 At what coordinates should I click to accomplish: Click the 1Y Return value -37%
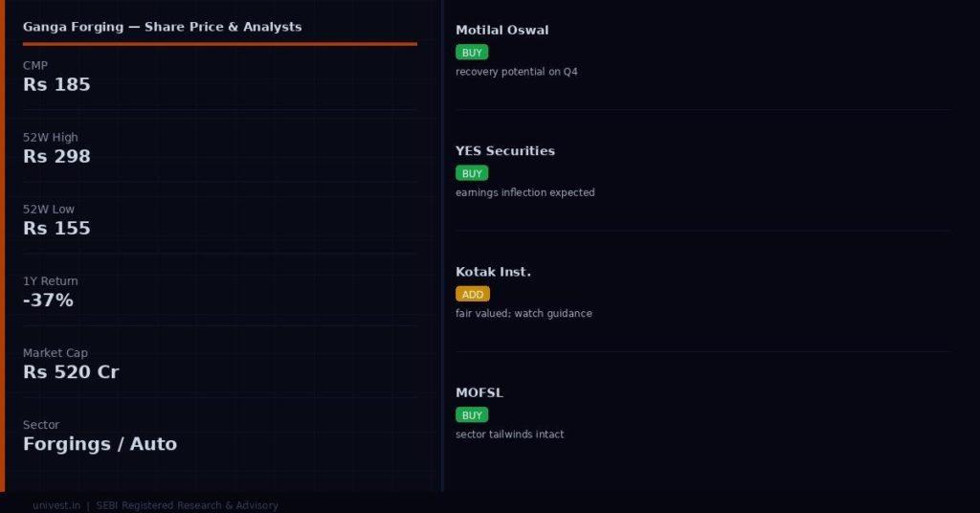(48, 300)
